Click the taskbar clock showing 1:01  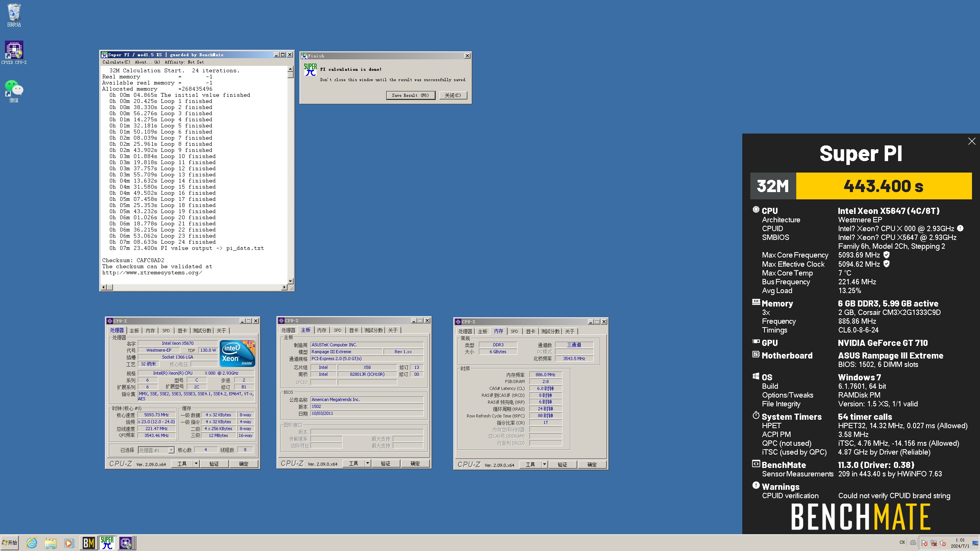tap(960, 543)
